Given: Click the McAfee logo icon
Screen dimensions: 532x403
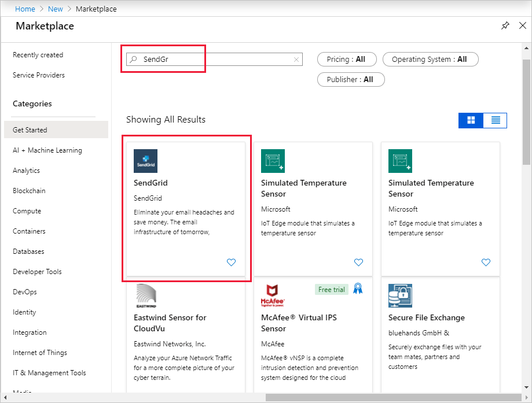Looking at the screenshot, I should click(273, 296).
